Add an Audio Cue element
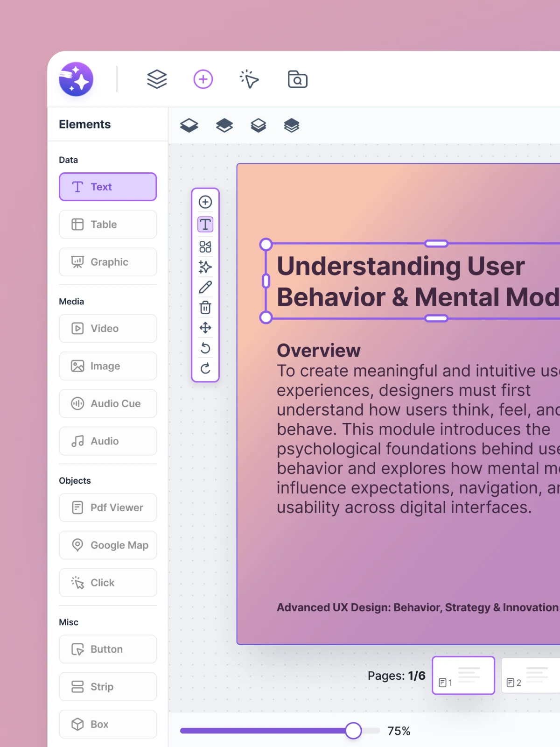 coord(108,403)
